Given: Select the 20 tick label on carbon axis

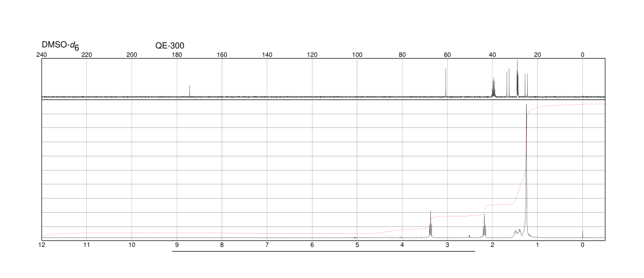Looking at the screenshot, I should 537,55.
